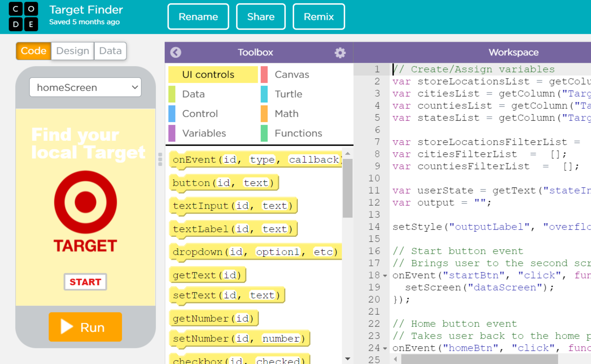Click the workspace horizontal scrollbar thumb
This screenshot has width=591, height=364.
(480, 359)
